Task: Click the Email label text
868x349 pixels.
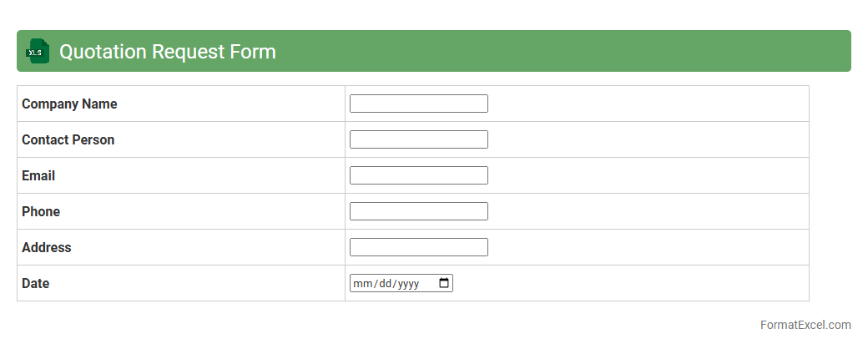Action: point(38,176)
